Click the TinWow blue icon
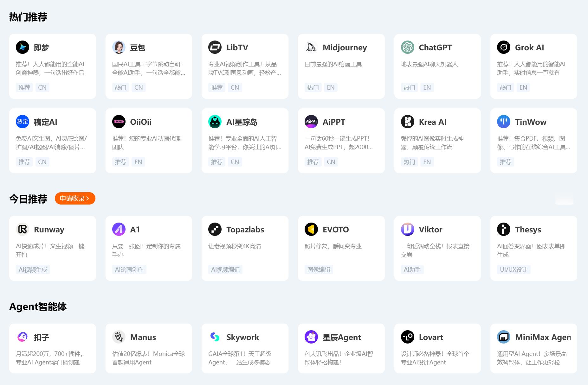The image size is (588, 385). pos(504,122)
